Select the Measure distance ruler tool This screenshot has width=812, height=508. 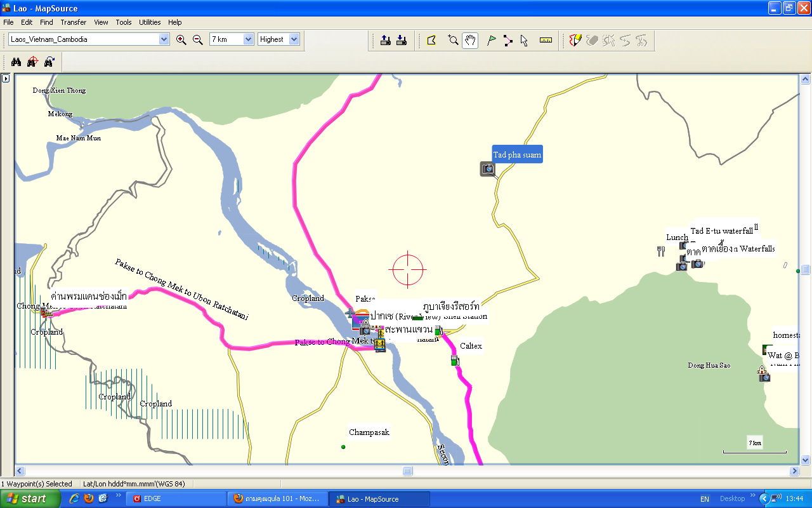(x=546, y=41)
